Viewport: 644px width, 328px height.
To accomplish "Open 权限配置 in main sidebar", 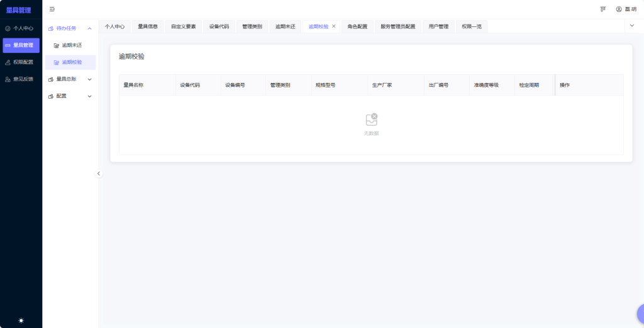I will point(21,62).
